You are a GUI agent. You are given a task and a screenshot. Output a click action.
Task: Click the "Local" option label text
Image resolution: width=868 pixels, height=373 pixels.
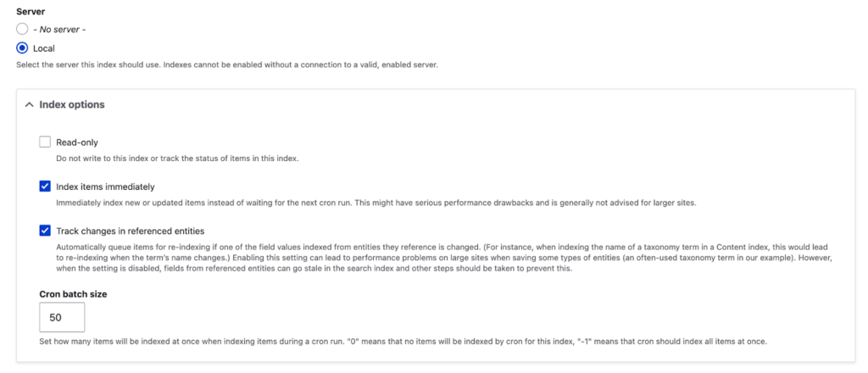coord(44,48)
